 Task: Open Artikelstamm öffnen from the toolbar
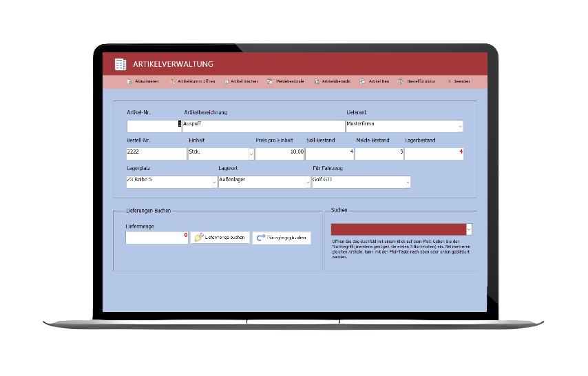[173, 81]
